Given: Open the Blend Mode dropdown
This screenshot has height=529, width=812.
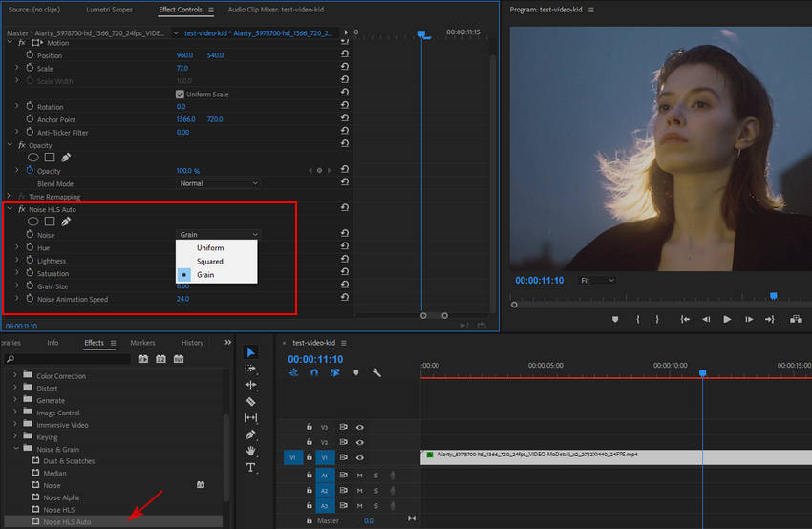Looking at the screenshot, I should coord(218,183).
